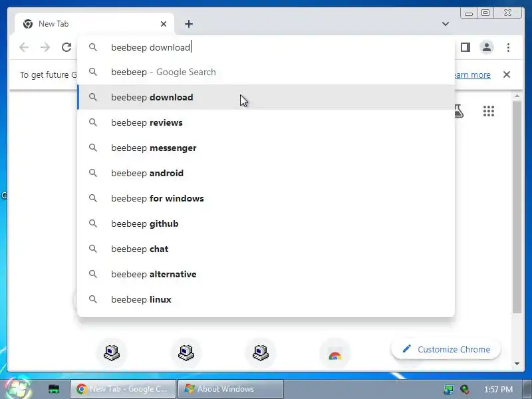Image resolution: width=532 pixels, height=399 pixels.
Task: Open the profile avatar menu
Action: [487, 47]
